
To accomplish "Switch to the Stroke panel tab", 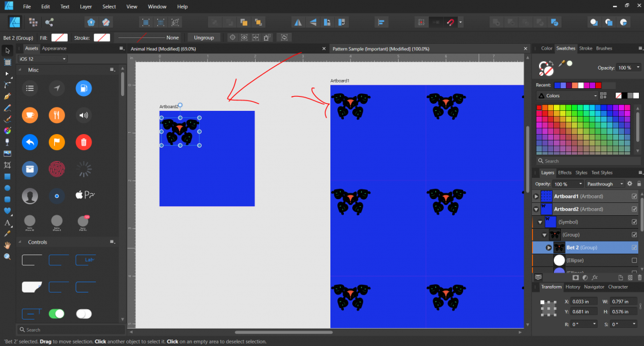I will pyautogui.click(x=585, y=48).
